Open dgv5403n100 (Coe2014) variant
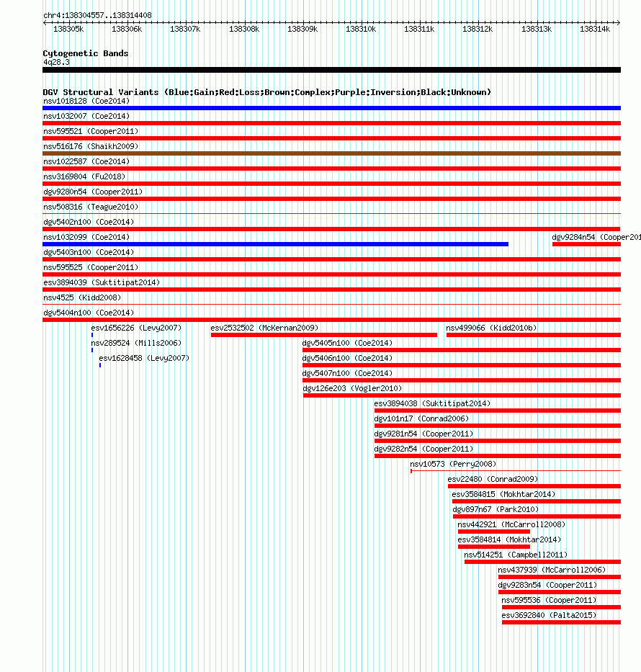Screen dimensions: 641x672 [89, 252]
